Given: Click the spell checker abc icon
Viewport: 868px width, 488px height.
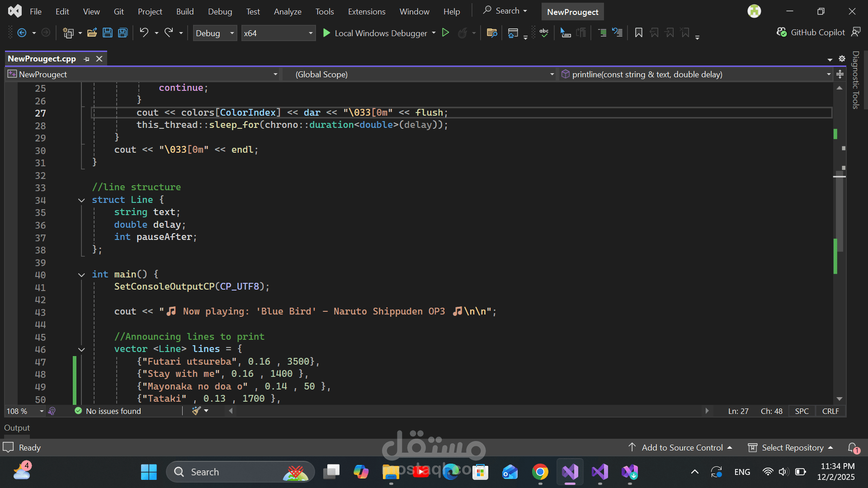Looking at the screenshot, I should pyautogui.click(x=544, y=33).
